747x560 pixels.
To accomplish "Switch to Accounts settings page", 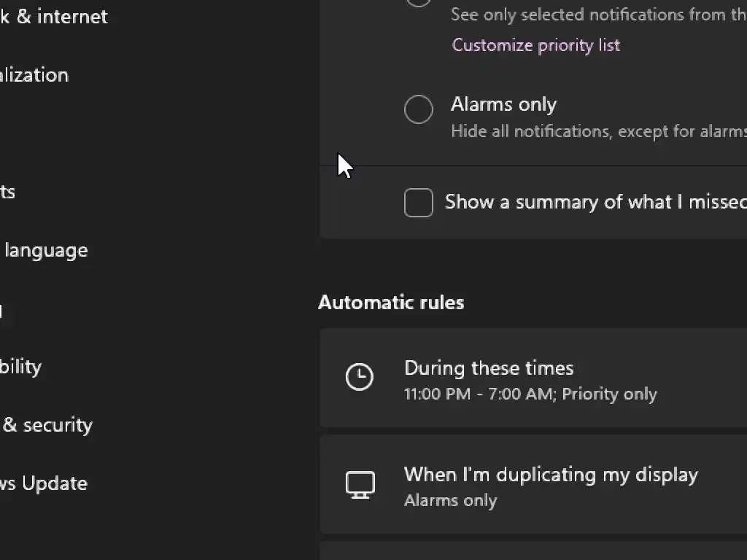I will 7,192.
